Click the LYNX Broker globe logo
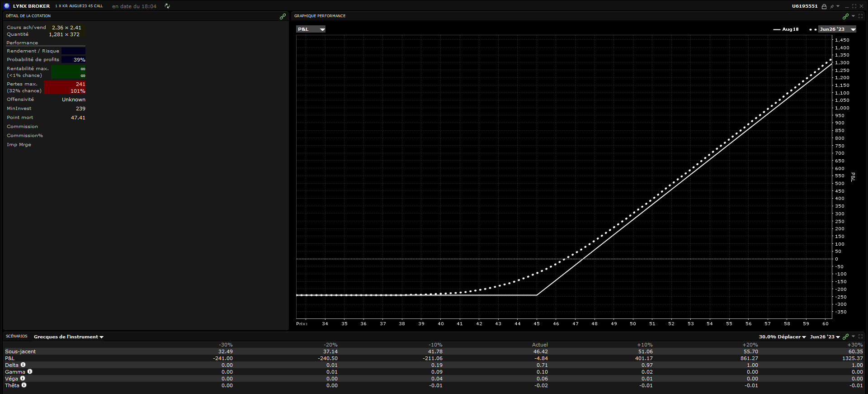The height and width of the screenshot is (394, 868). pos(7,6)
